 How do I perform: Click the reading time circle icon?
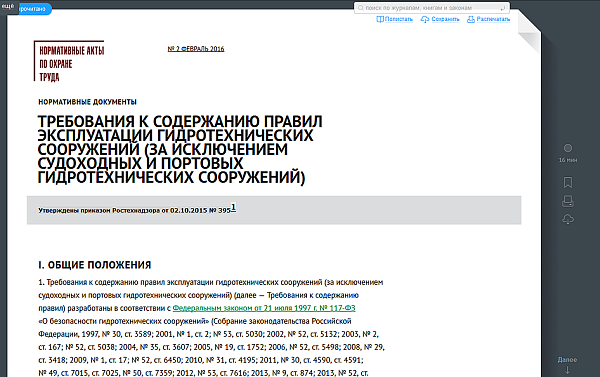pos(568,148)
